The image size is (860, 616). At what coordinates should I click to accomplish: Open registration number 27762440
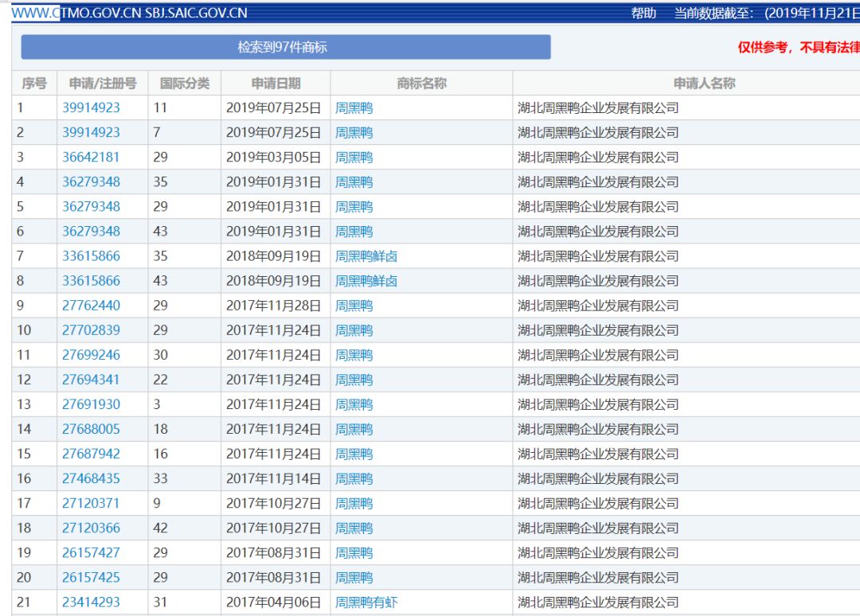pyautogui.click(x=91, y=306)
